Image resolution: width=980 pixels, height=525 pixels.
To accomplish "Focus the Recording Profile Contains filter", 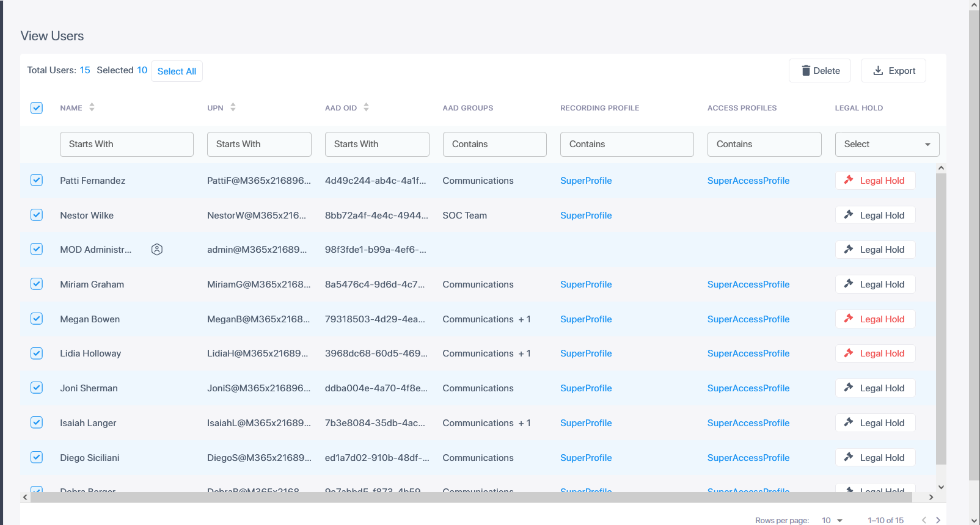I will pos(627,144).
